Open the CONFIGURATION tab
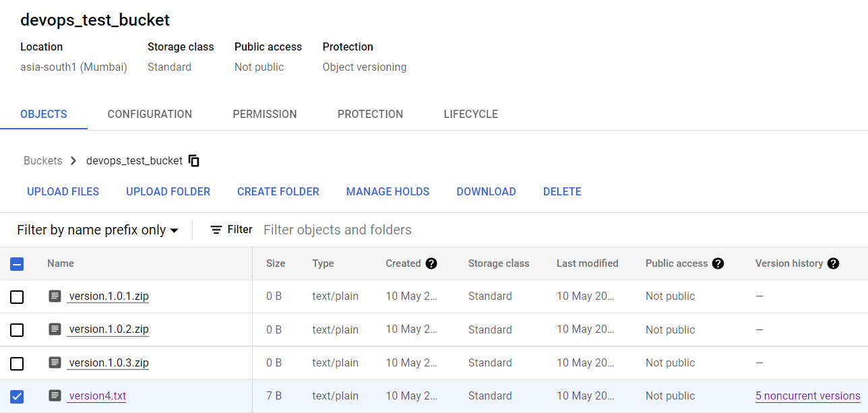 point(150,114)
